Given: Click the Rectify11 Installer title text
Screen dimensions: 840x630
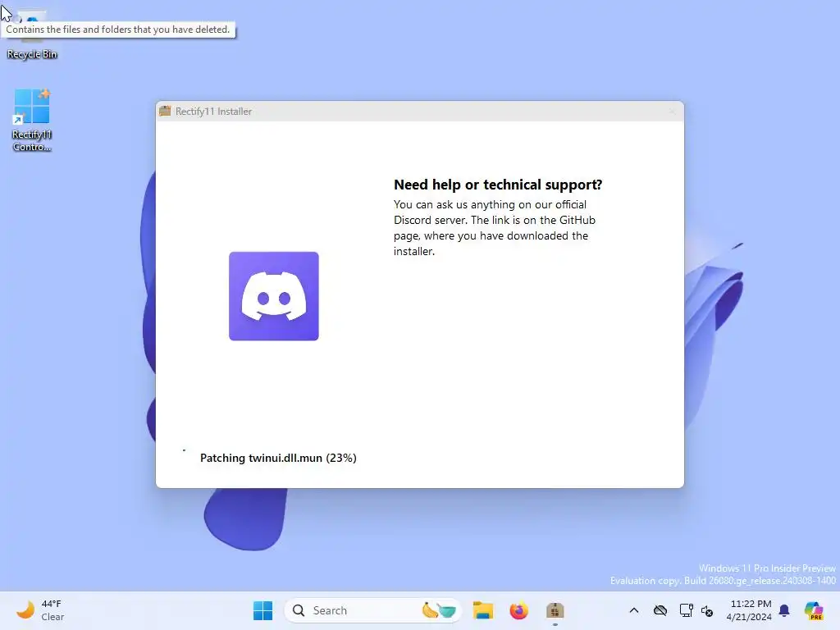Looking at the screenshot, I should (213, 112).
